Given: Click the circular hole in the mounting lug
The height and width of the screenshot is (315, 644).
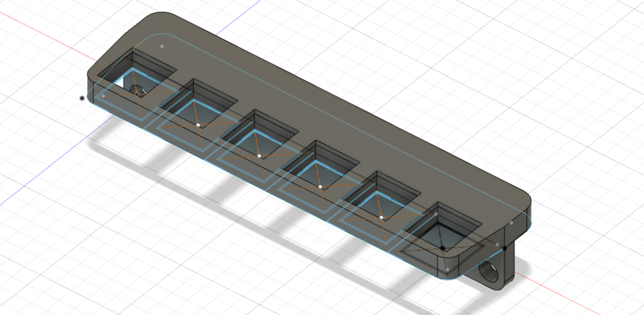Looking at the screenshot, I should 489,271.
